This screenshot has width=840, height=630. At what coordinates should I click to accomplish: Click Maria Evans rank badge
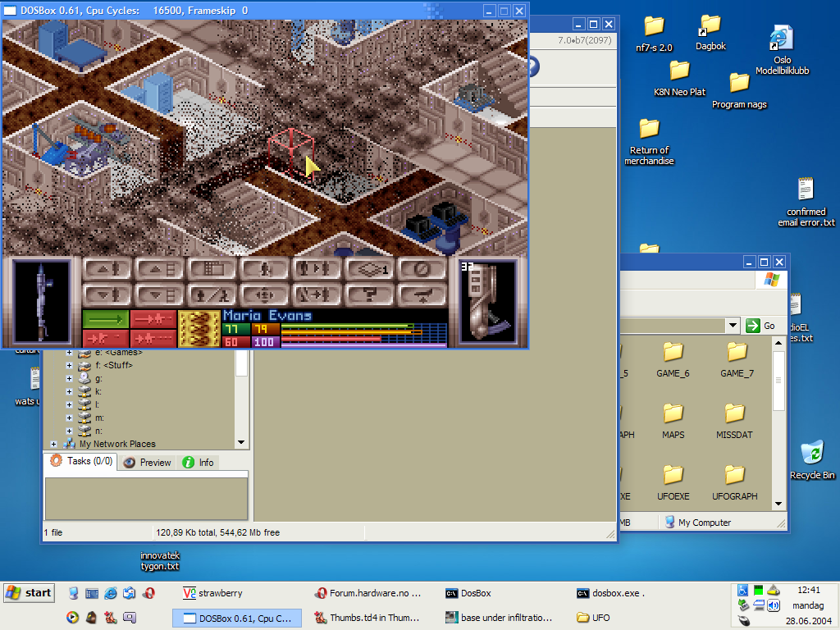(199, 328)
